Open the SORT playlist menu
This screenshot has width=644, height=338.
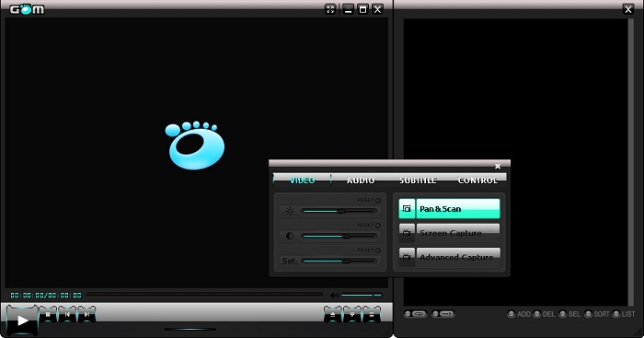597,314
